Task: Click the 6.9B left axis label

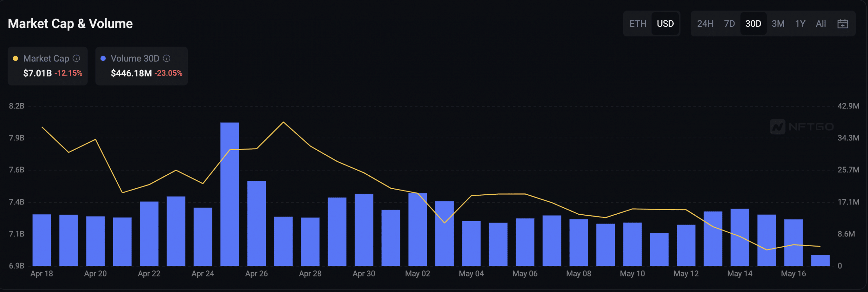Action: [17, 266]
